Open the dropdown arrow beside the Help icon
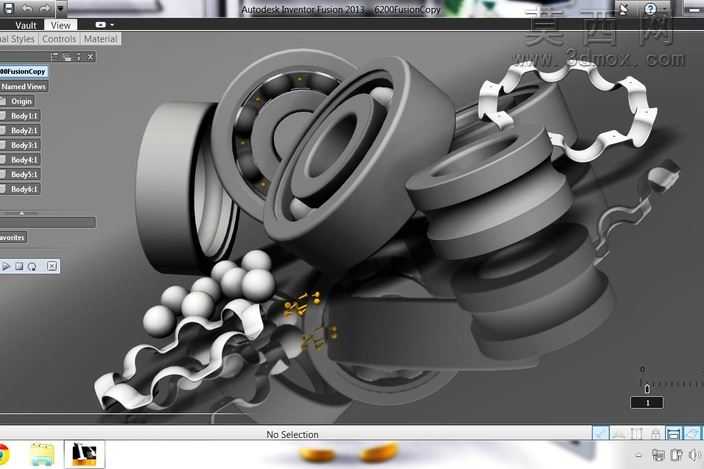The height and width of the screenshot is (469, 704). [x=664, y=9]
